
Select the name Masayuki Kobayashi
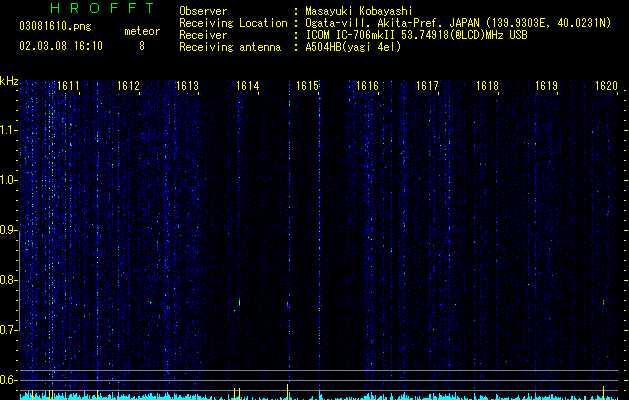click(359, 11)
